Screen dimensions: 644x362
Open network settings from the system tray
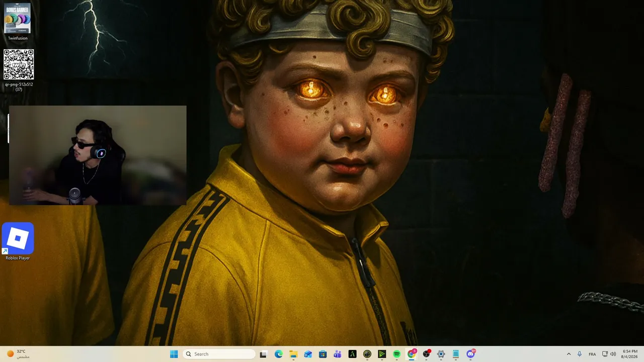[x=605, y=354]
